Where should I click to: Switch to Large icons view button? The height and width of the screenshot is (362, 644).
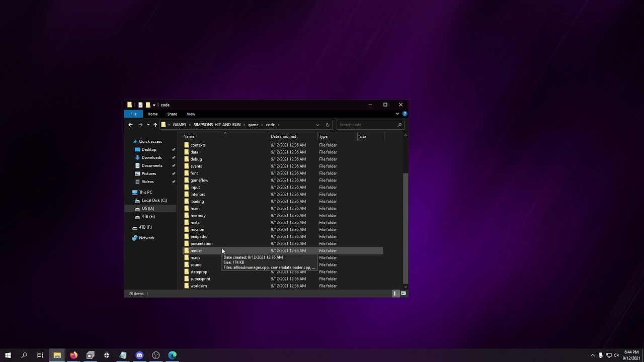403,293
